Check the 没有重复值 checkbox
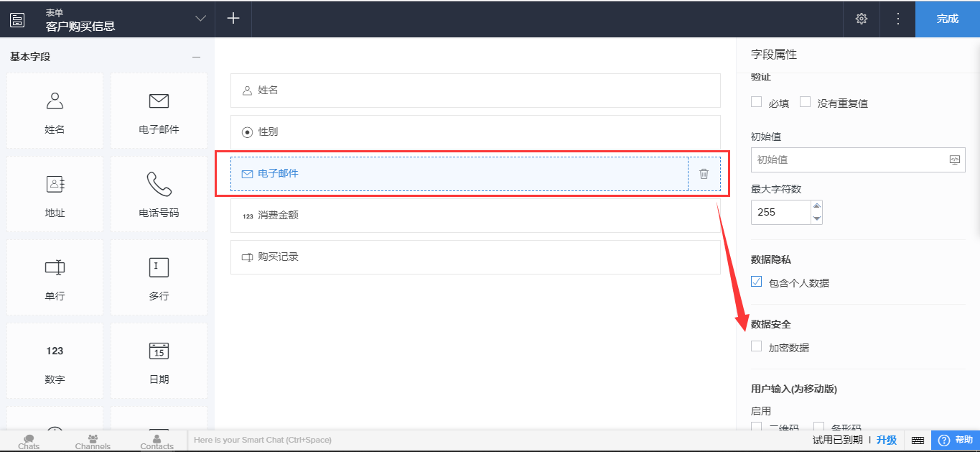Screen dimensions: 980x452 coord(805,102)
